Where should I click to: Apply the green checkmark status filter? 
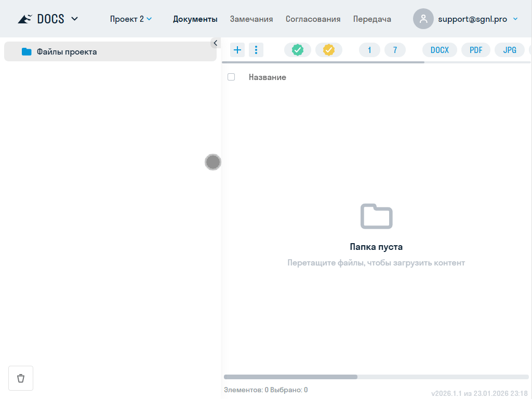click(x=298, y=50)
